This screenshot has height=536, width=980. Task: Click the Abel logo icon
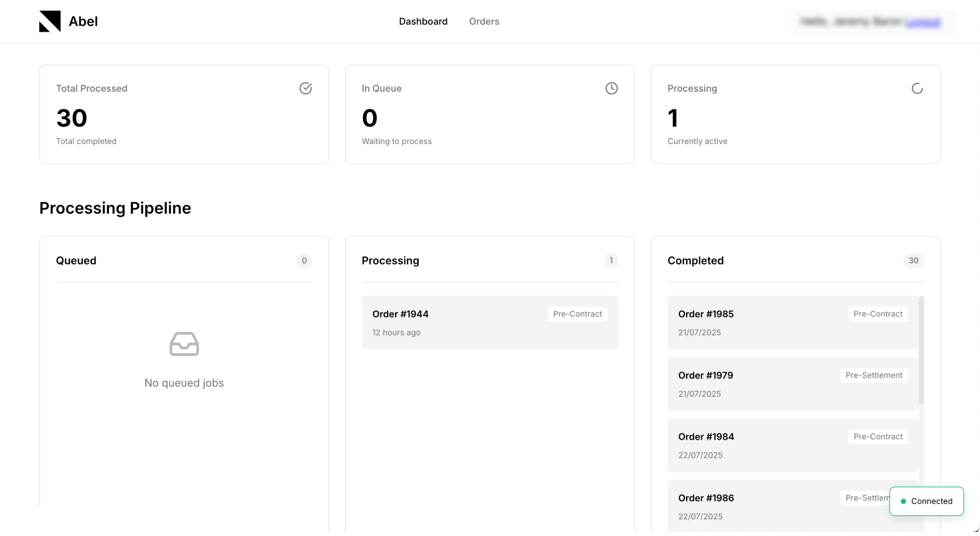(x=51, y=21)
